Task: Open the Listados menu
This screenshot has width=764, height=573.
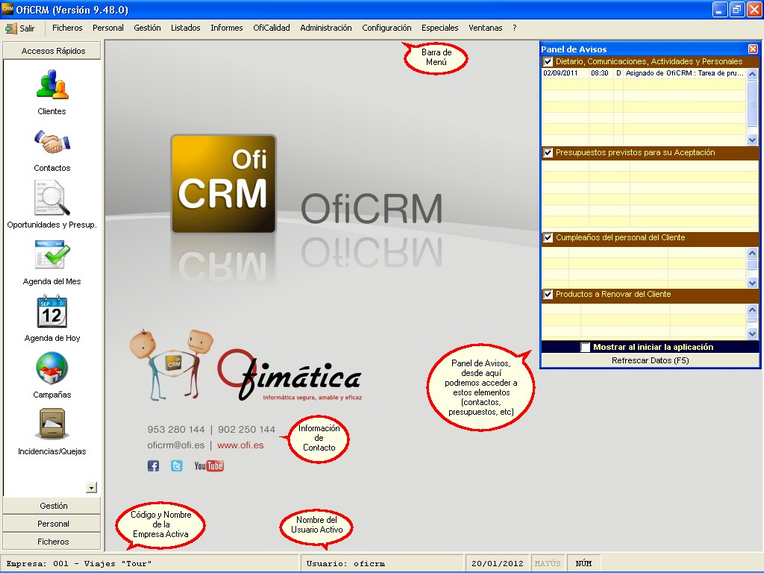Action: [x=186, y=28]
